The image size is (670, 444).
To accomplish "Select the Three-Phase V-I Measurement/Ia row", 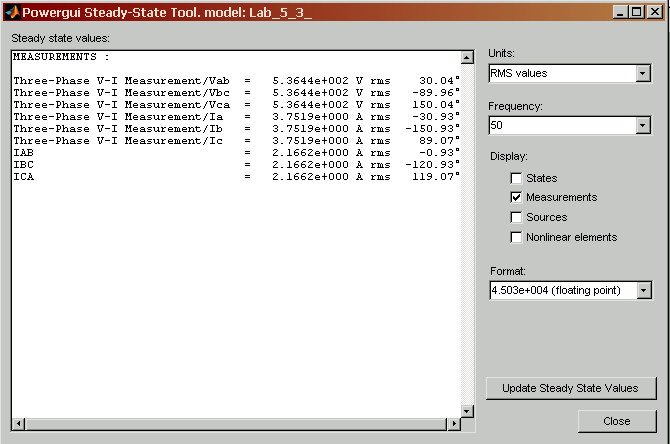I will coord(236,117).
